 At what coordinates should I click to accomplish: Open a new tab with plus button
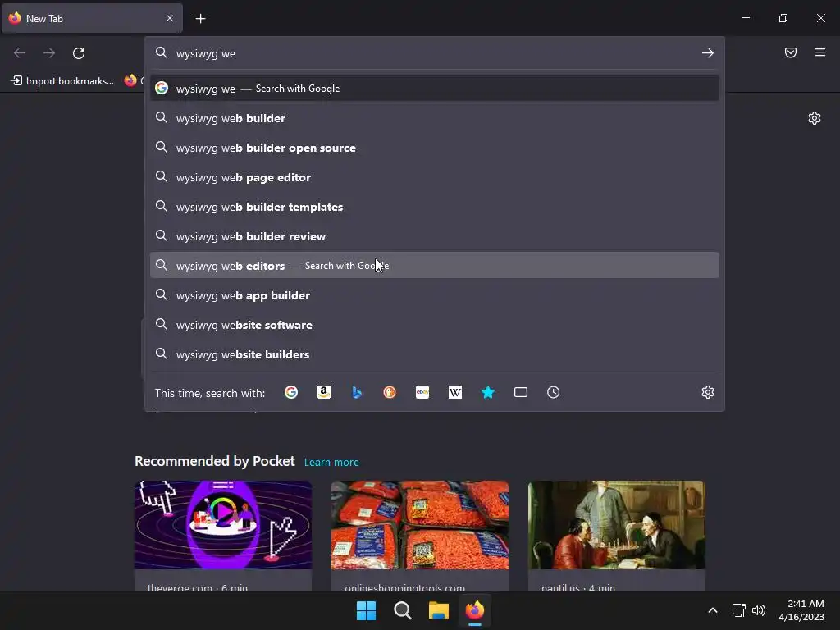click(200, 19)
